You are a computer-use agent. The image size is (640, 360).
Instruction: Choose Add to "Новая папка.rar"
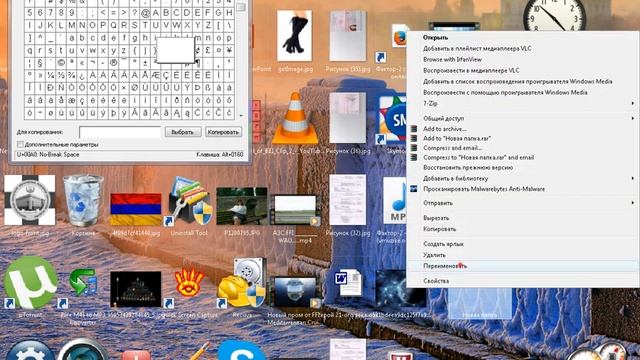pyautogui.click(x=522, y=138)
